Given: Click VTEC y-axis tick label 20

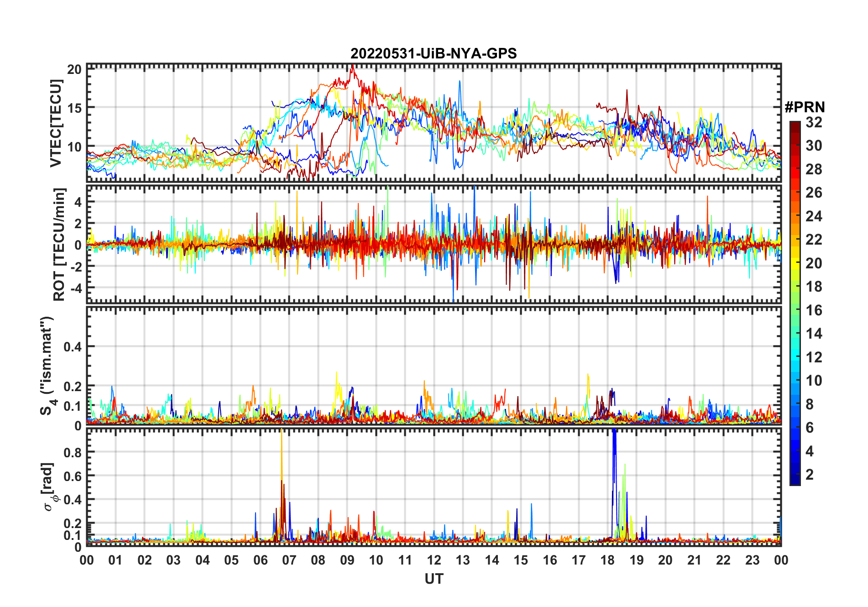Looking at the screenshot, I should click(74, 69).
